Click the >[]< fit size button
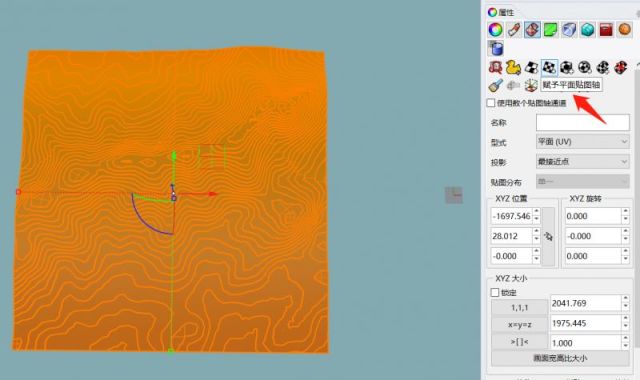The height and width of the screenshot is (380, 640). [519, 342]
